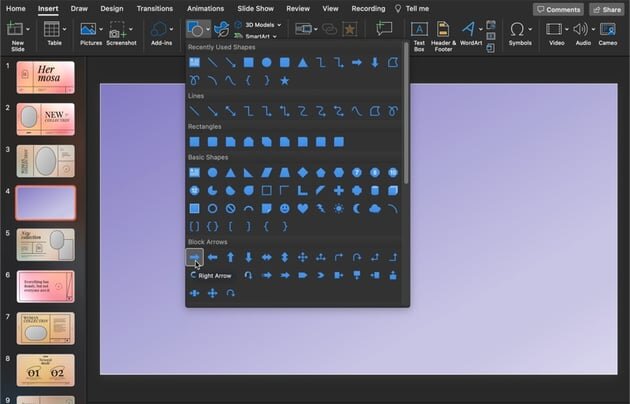Pick the heart shape in Basic Shapes
This screenshot has height=404, width=630.
[302, 208]
